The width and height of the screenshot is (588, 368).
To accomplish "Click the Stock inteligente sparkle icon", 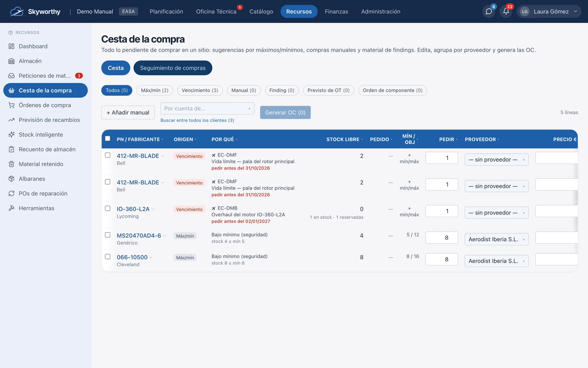I will tap(11, 135).
